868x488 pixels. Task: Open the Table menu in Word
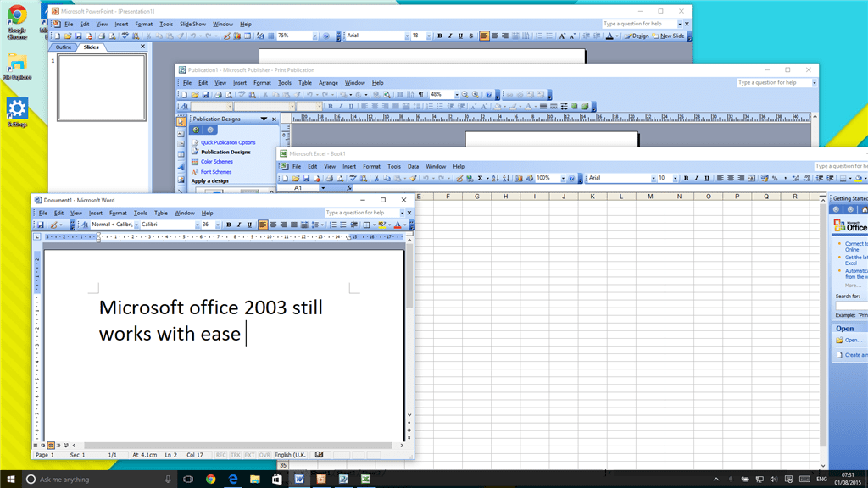coord(160,213)
